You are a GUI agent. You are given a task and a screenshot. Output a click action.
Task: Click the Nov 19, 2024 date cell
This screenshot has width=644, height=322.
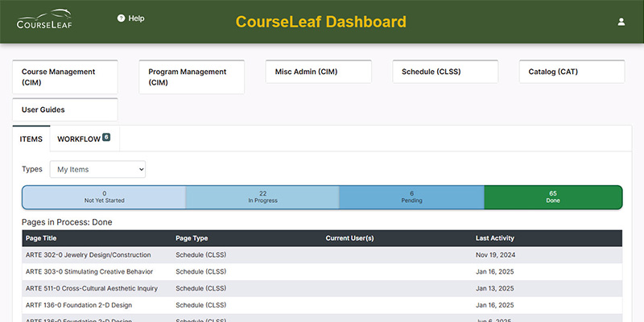coord(495,255)
